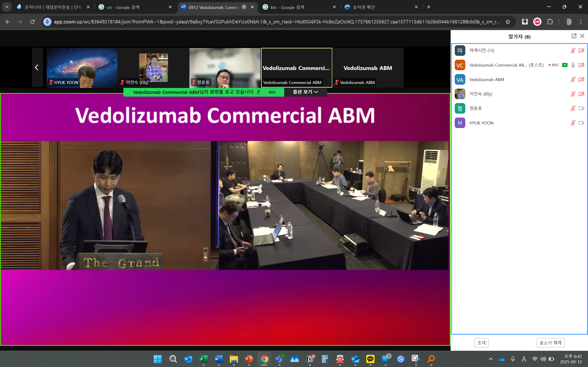Click the 초대 invite button
The image size is (588, 367).
(481, 343)
